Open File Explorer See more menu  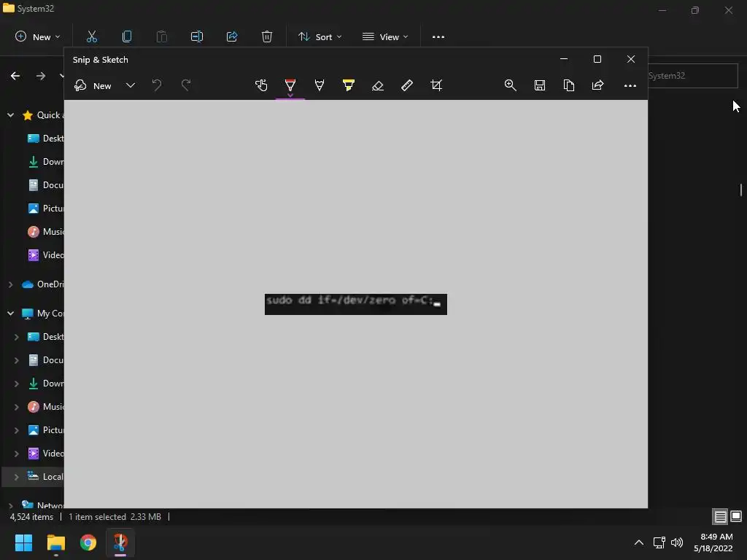438,36
